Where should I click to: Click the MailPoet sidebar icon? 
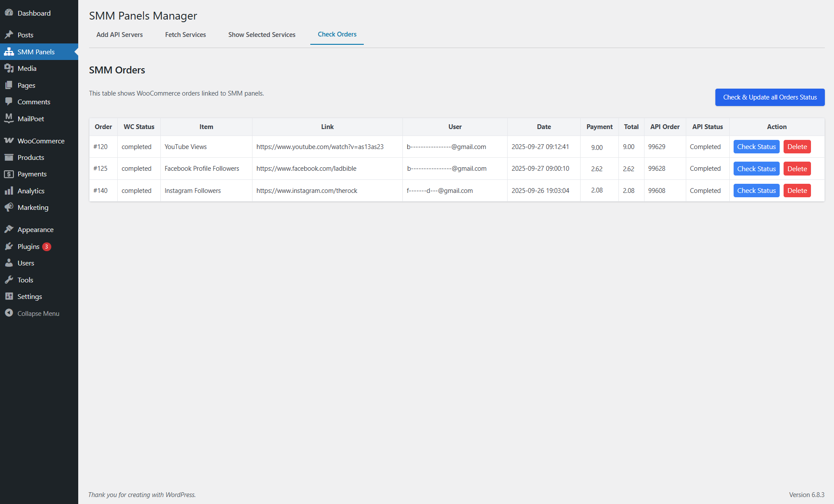click(9, 118)
